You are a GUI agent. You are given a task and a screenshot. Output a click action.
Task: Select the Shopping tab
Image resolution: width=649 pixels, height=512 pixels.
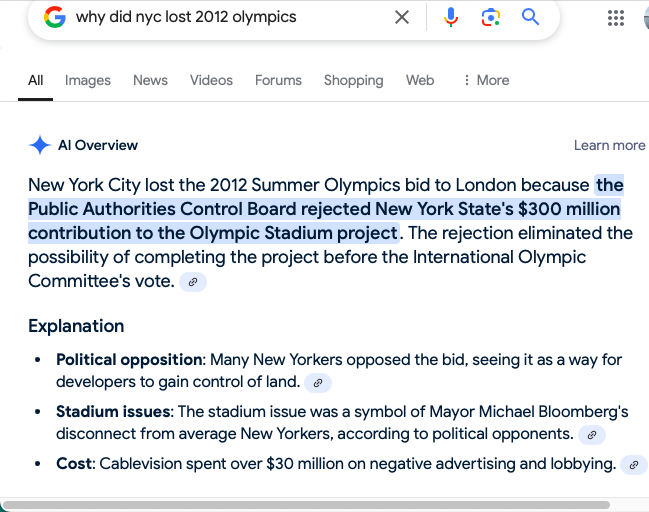tap(353, 80)
